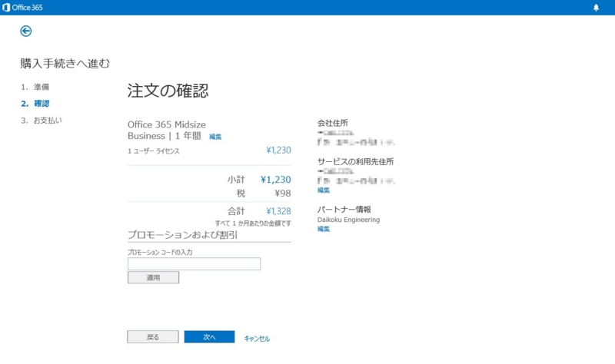Click the subtotal amount ¥1,230

click(x=276, y=180)
